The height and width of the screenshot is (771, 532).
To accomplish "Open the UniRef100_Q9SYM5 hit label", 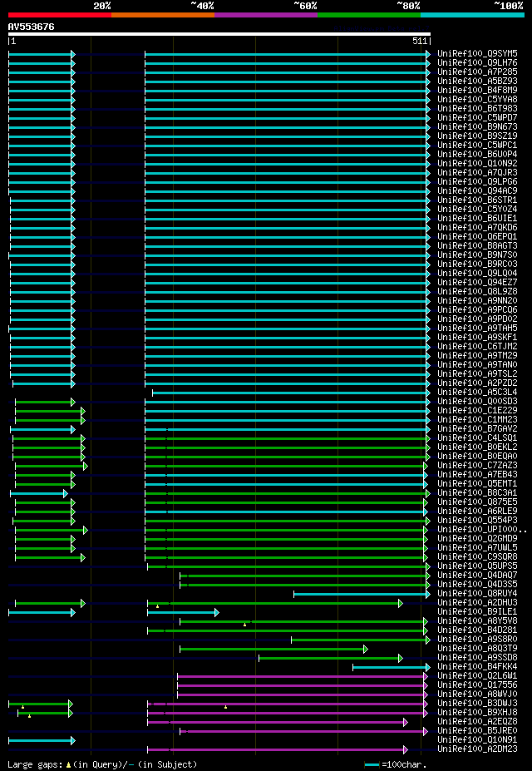I will click(x=477, y=53).
